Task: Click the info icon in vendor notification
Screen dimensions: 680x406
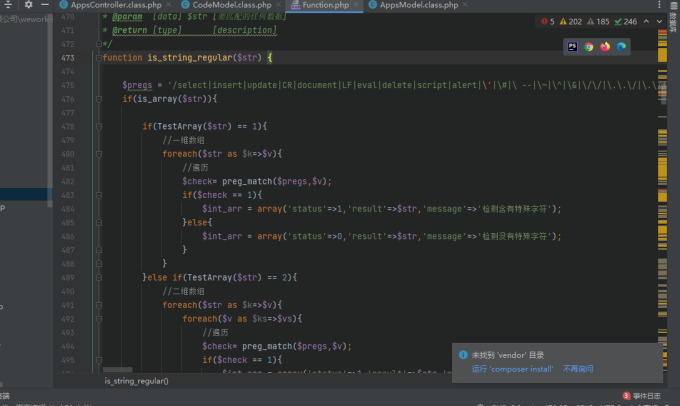Action: [x=463, y=355]
